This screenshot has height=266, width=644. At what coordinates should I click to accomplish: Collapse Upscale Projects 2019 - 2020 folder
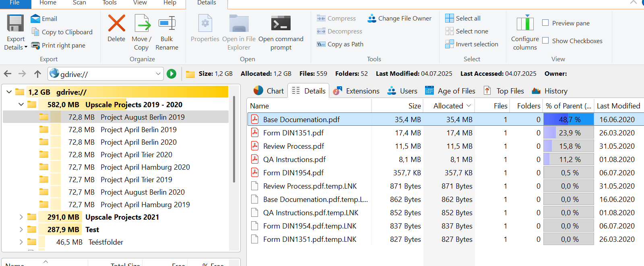click(21, 105)
